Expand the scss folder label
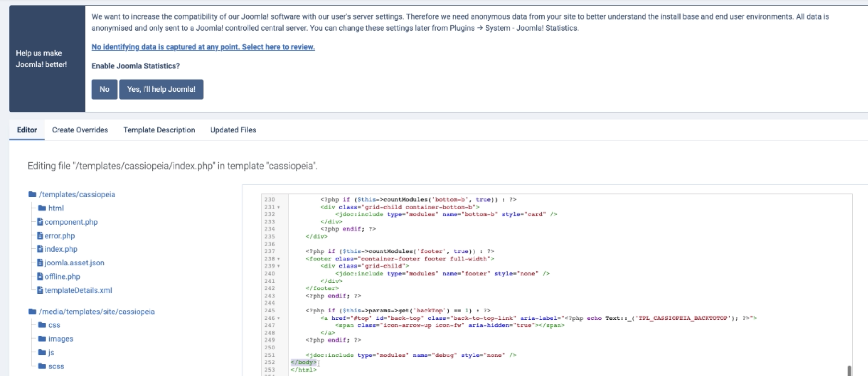 (x=56, y=366)
